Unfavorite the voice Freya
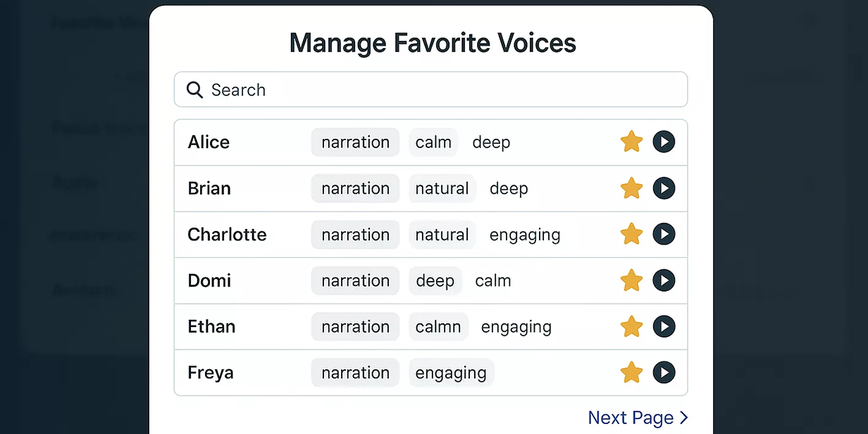The image size is (868, 434). point(631,373)
